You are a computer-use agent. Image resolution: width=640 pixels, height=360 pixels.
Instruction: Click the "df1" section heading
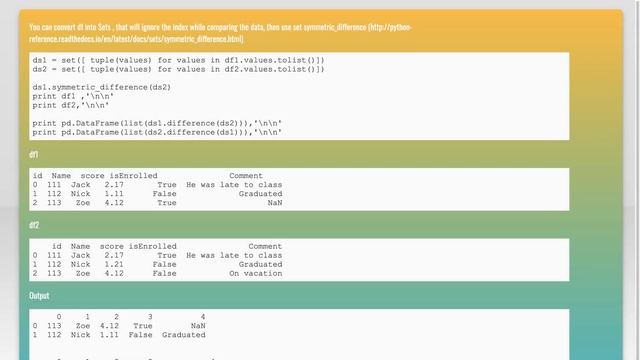[x=33, y=154]
